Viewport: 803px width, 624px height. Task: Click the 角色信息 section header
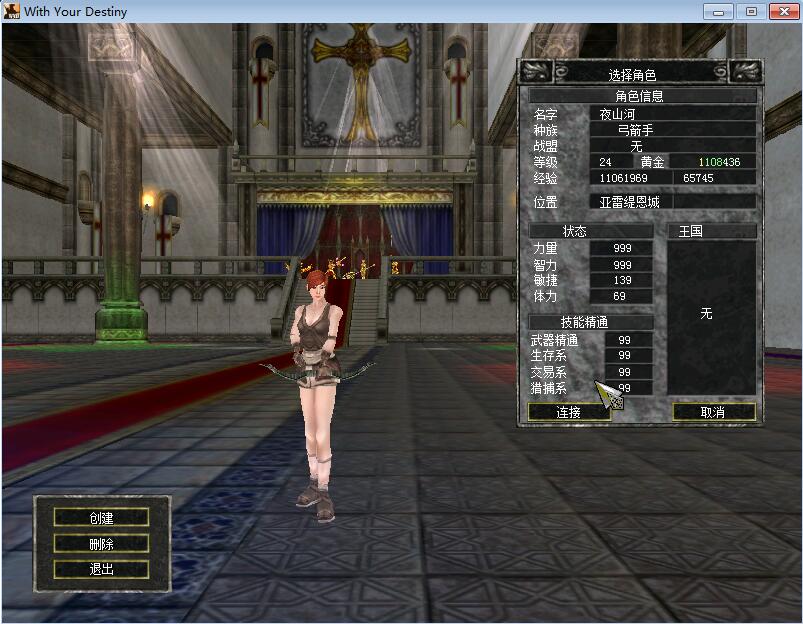tap(642, 95)
